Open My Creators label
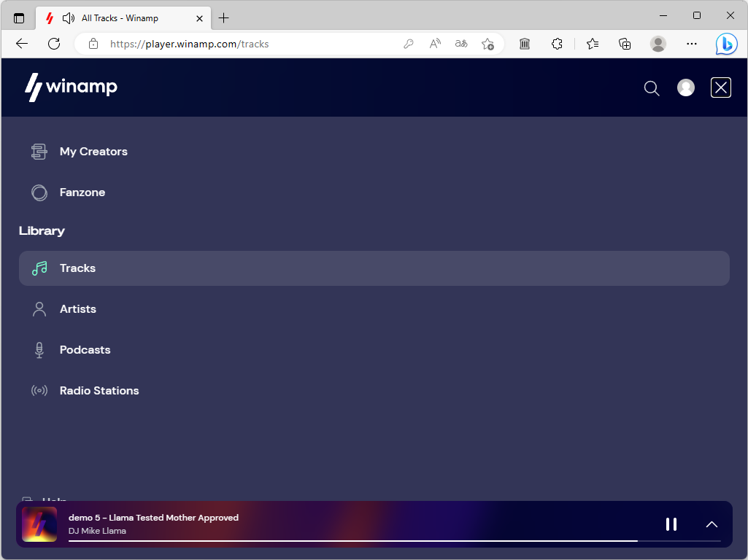Viewport: 748px width, 560px height. 93,152
